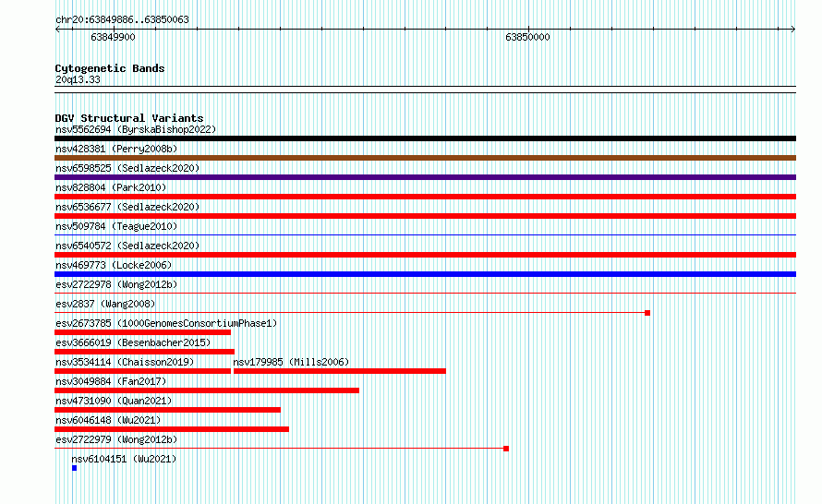Click the red end block of esv2722979
Screen dimensions: 822x504
[x=506, y=449]
